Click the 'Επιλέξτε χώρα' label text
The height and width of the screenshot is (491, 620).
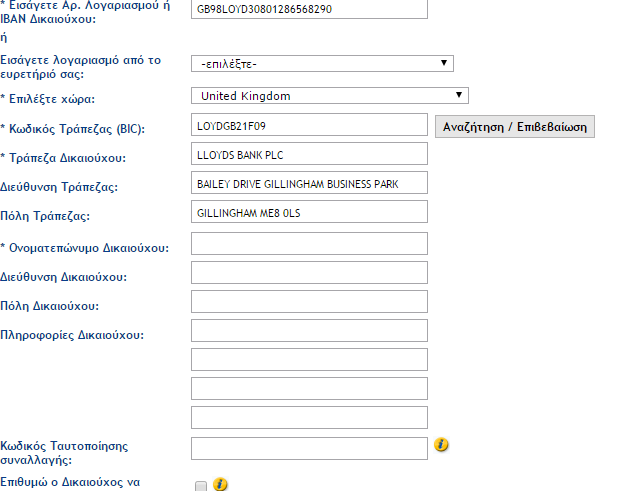pos(54,100)
